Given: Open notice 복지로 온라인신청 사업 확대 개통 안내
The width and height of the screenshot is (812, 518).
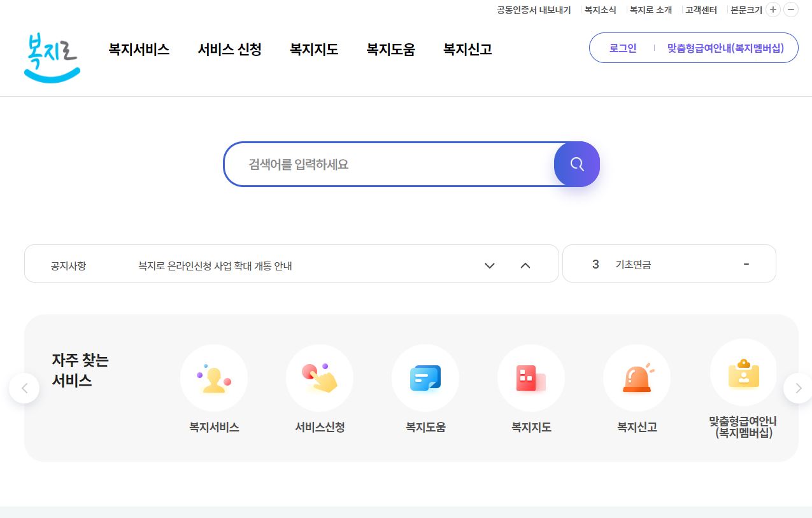Looking at the screenshot, I should (215, 265).
